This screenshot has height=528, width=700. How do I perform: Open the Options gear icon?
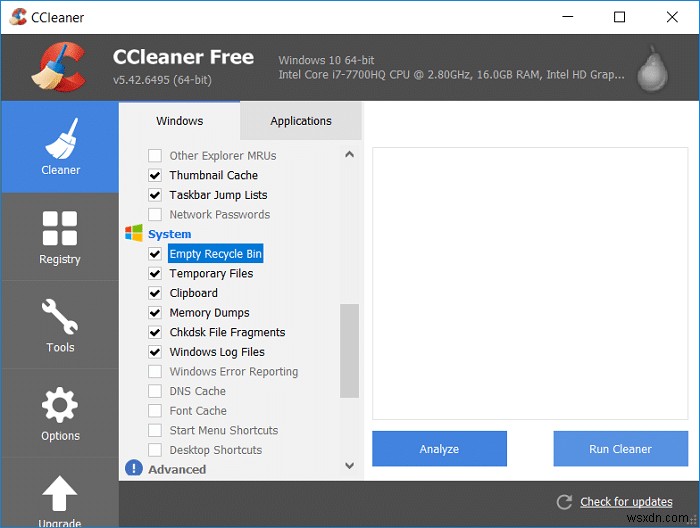[60, 405]
